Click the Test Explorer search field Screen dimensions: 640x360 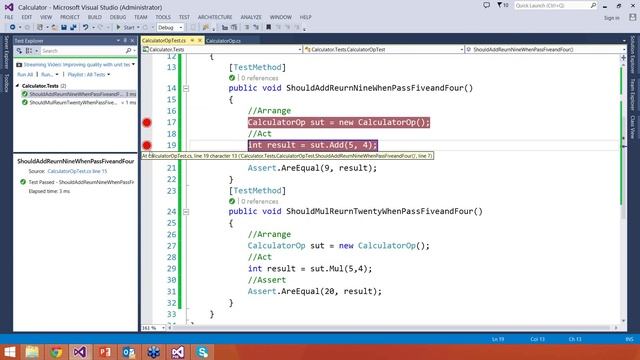82,51
